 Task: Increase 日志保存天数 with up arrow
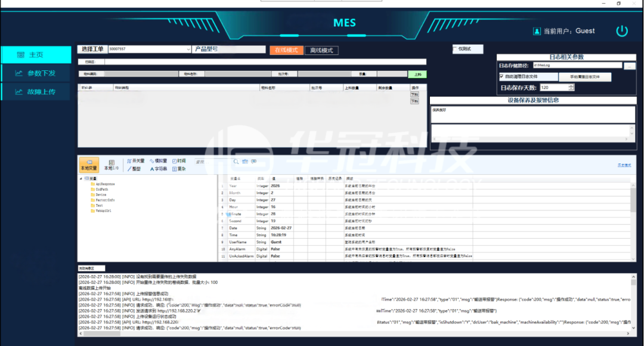pyautogui.click(x=571, y=85)
